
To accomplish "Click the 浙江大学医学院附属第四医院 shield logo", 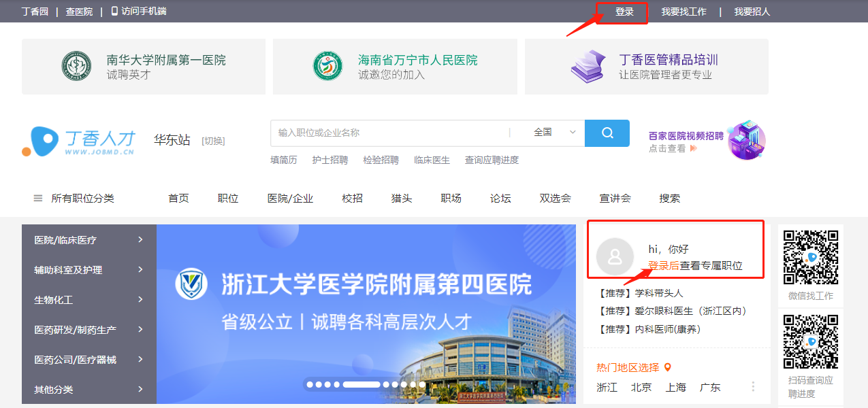I will (191, 284).
